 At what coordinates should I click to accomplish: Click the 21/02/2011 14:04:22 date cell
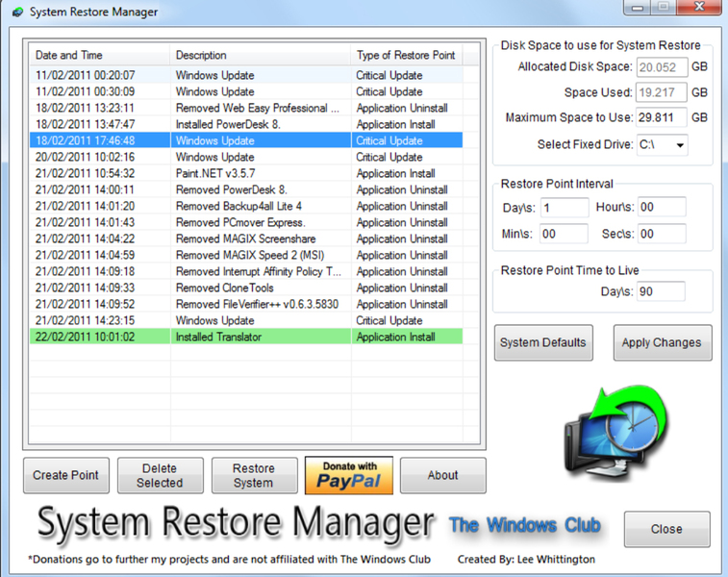pos(85,238)
